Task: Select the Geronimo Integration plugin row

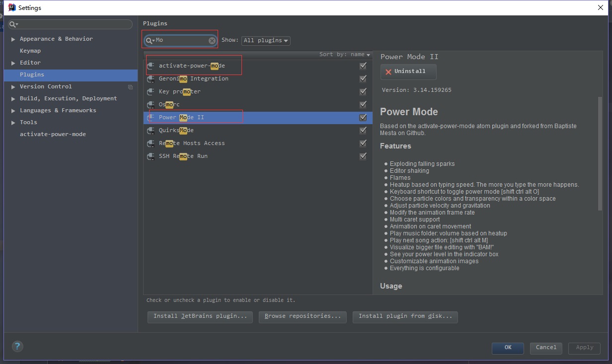Action: [x=257, y=79]
